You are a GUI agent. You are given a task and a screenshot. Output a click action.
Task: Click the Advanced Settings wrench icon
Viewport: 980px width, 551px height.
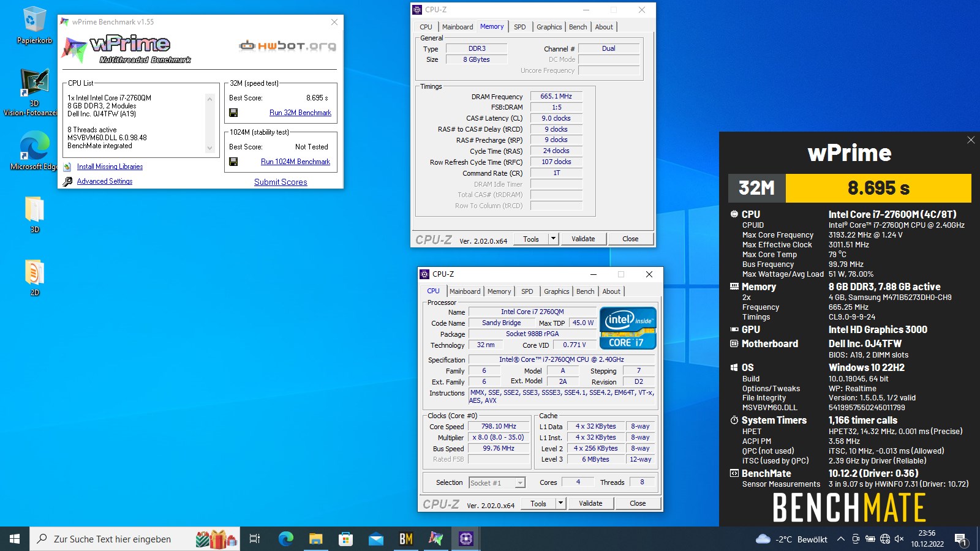coord(67,181)
